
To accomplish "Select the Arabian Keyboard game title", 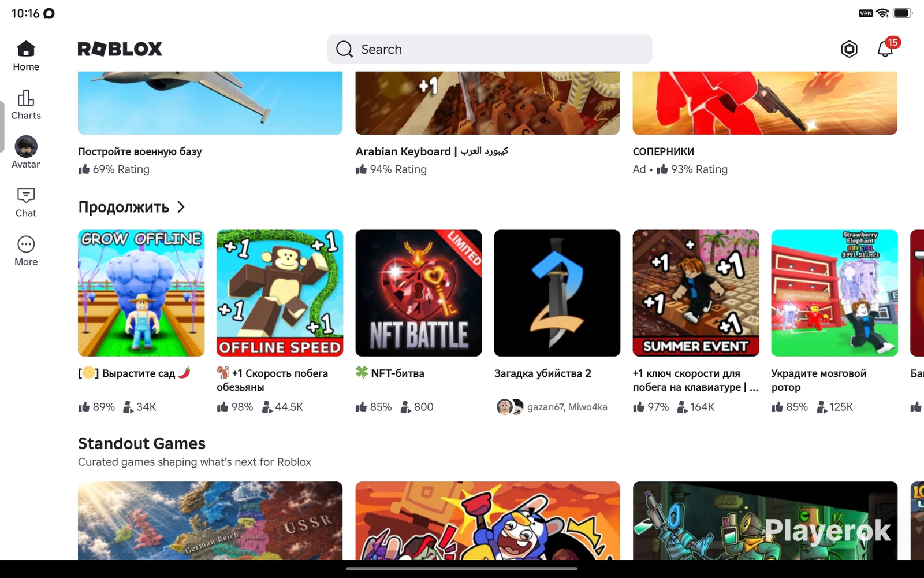I will tap(432, 151).
